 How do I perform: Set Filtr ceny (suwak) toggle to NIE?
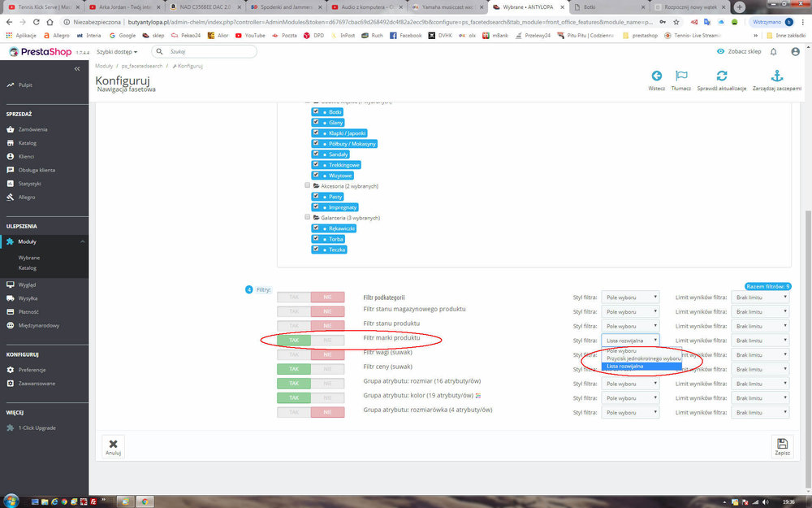[327, 369]
